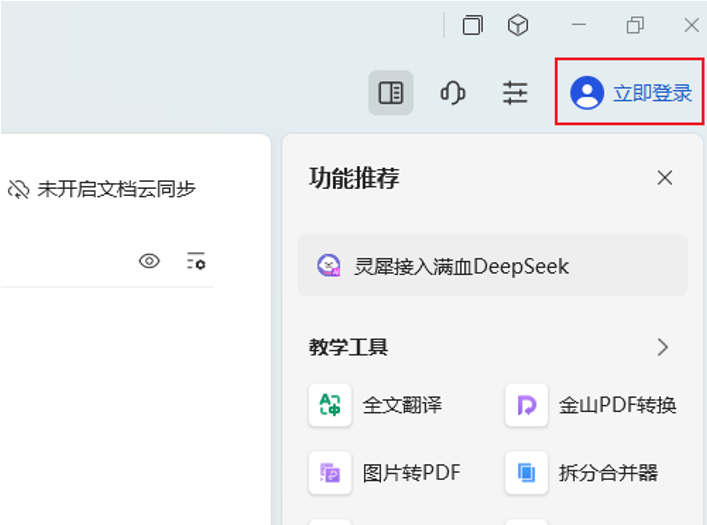This screenshot has height=525, width=707.
Task: Open the 金山PDF转换 converter tool
Action: pos(591,405)
